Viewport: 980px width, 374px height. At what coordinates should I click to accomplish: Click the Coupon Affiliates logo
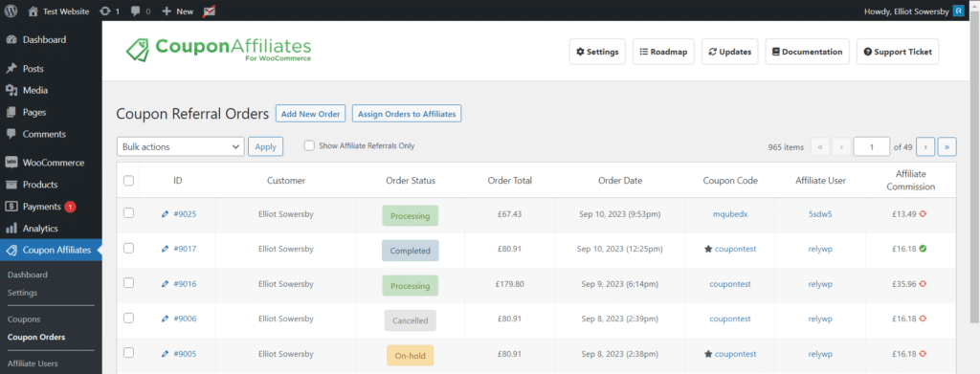217,50
